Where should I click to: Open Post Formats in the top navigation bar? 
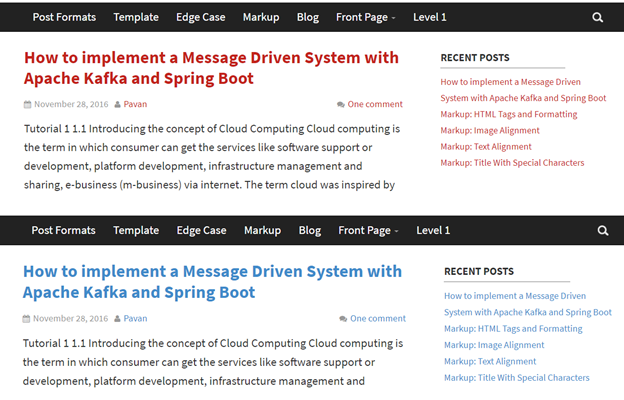(x=64, y=17)
